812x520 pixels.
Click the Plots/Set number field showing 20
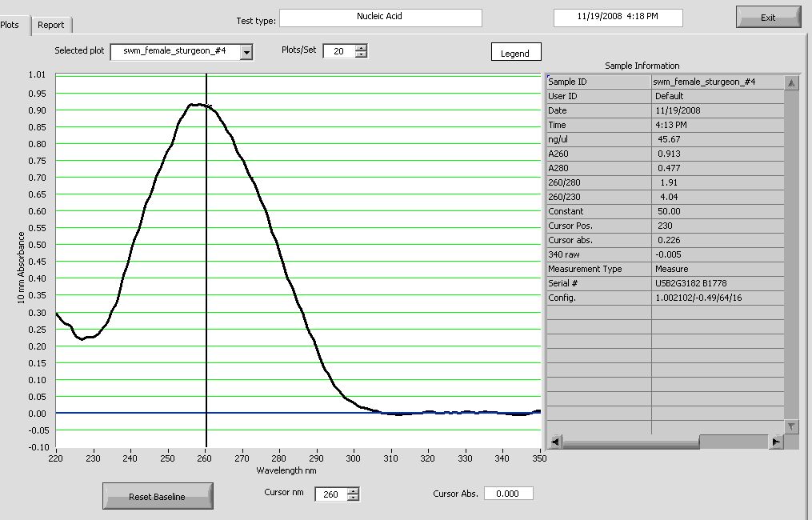339,51
